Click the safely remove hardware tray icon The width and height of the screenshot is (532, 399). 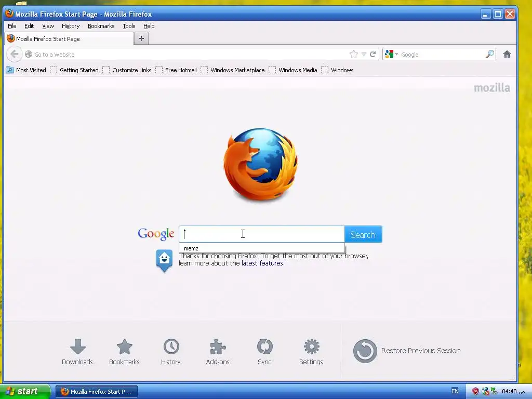[494, 392]
